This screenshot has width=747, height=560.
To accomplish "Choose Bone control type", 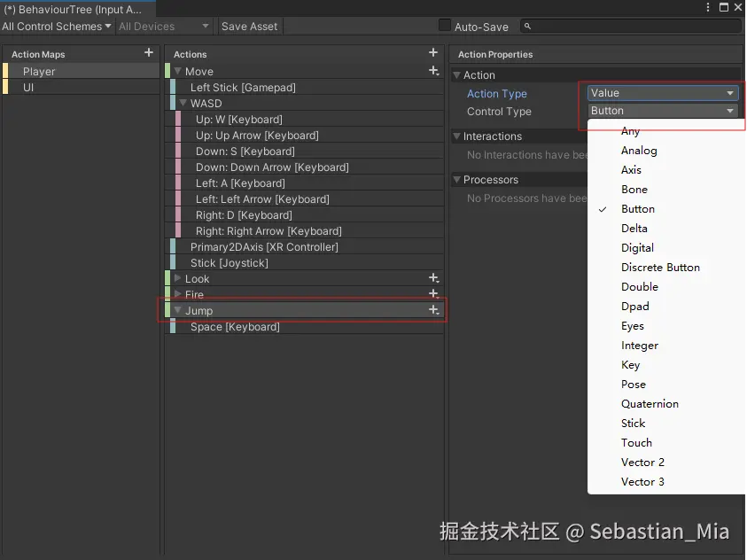I will [x=666, y=190].
